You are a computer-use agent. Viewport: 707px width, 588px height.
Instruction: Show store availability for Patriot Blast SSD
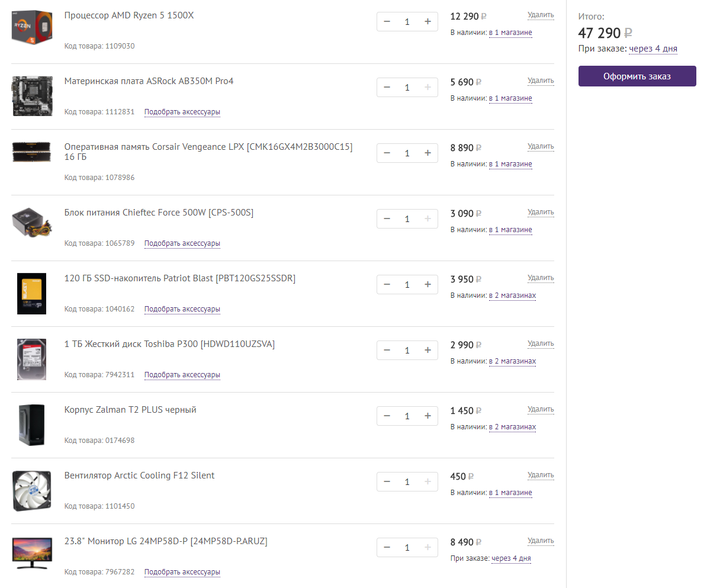[x=512, y=295]
